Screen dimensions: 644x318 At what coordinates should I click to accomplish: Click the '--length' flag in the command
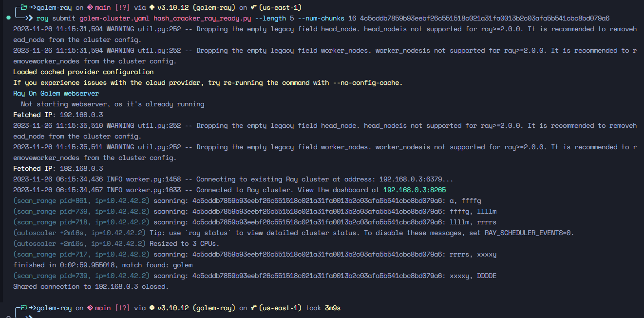click(271, 19)
